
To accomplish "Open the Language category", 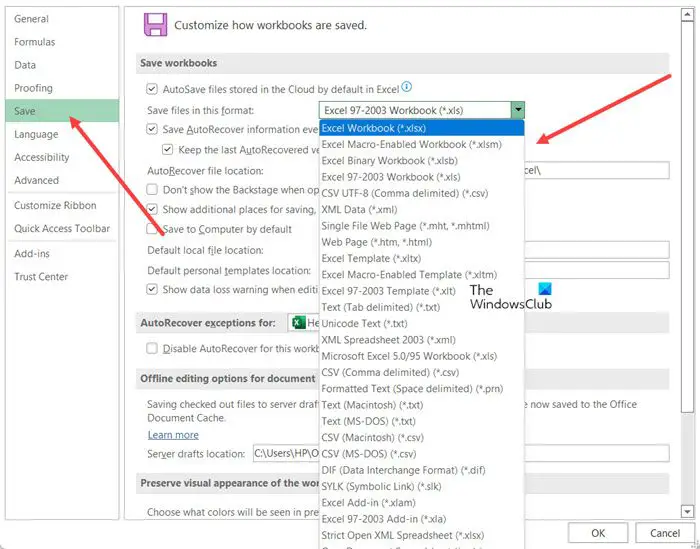I will [62, 134].
